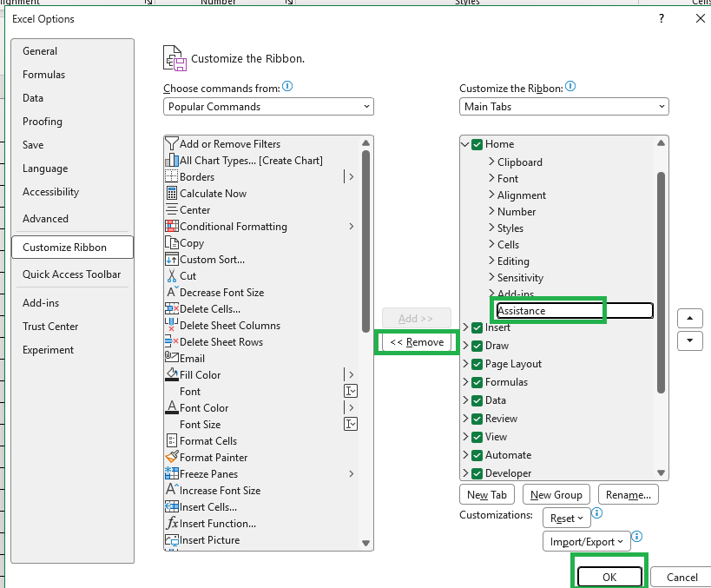Image resolution: width=711 pixels, height=588 pixels.
Task: Click the Email command icon
Action: point(171,357)
